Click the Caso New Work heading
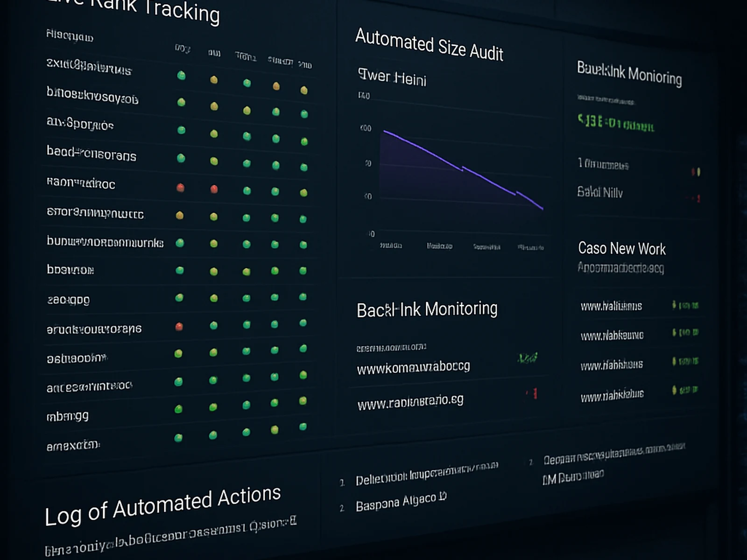Image resolution: width=747 pixels, height=560 pixels. pyautogui.click(x=622, y=248)
